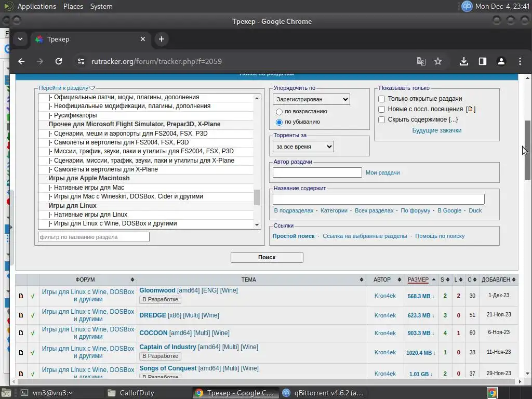Select по убыванию radio button
The image size is (532, 399).
tap(279, 122)
